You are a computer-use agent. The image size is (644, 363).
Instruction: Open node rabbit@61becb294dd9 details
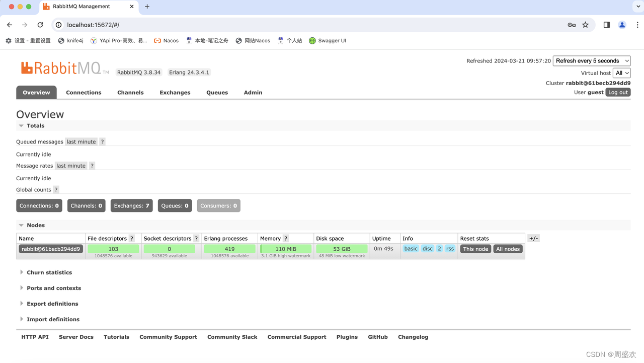pyautogui.click(x=51, y=249)
